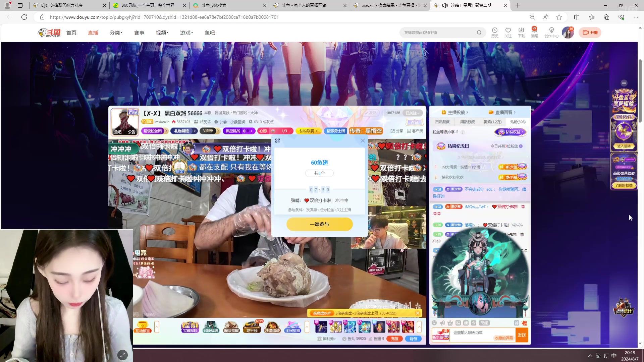Click the 高能 chat toolbar button
Image resolution: width=644 pixels, height=362 pixels.
coord(484,323)
